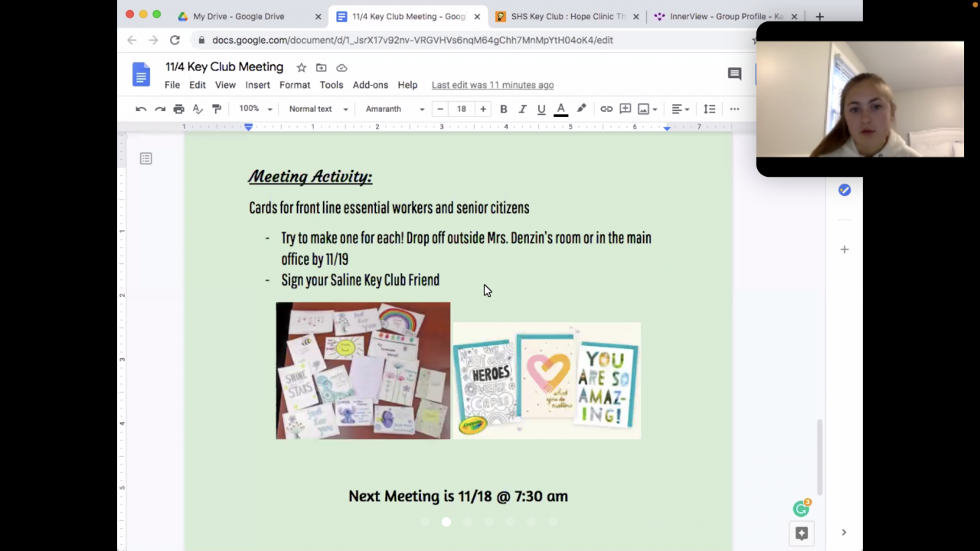Add a comment with the toolbar icon
980x551 pixels.
click(625, 109)
